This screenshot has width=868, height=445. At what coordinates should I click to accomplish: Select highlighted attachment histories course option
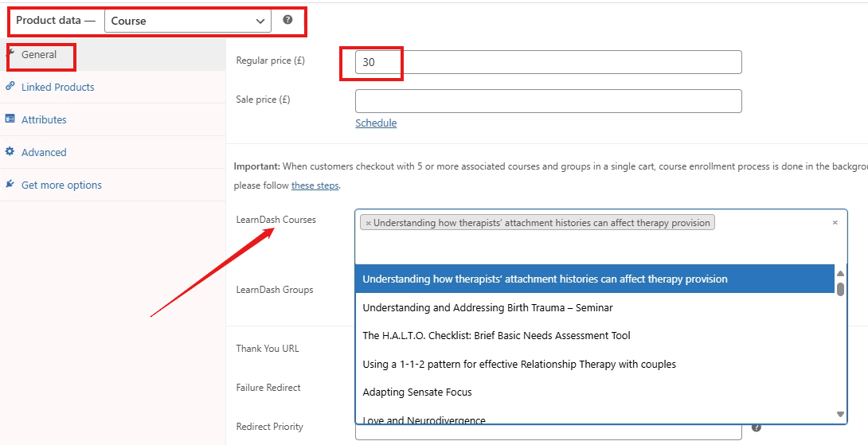pos(595,279)
